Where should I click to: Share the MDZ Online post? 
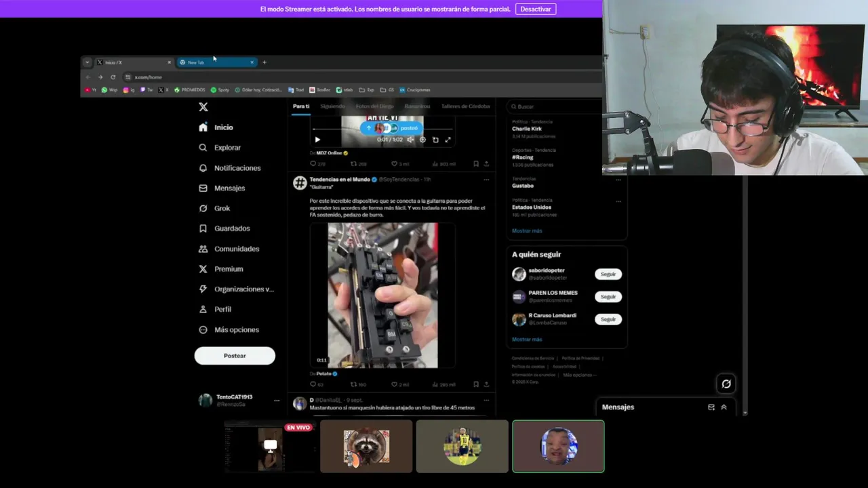coord(486,164)
